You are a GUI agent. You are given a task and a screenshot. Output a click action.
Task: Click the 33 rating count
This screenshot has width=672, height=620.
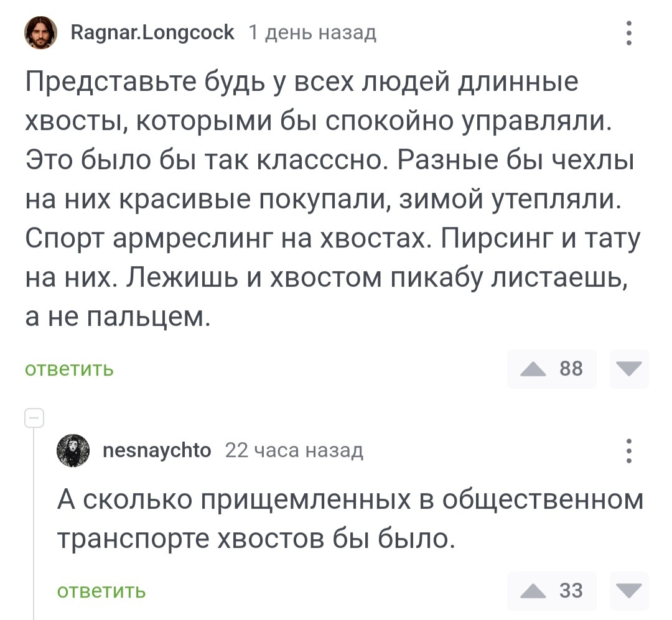pos(571,591)
